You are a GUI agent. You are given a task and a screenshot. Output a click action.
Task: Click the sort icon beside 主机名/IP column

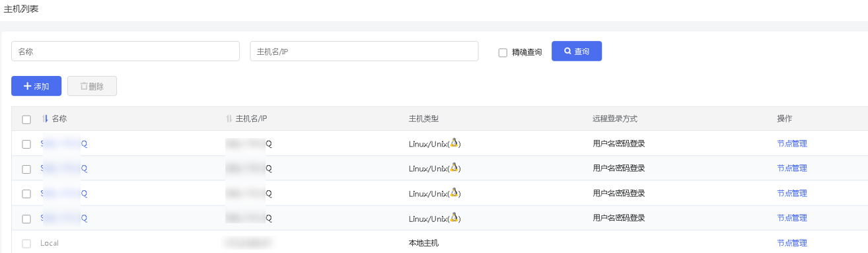pos(229,119)
